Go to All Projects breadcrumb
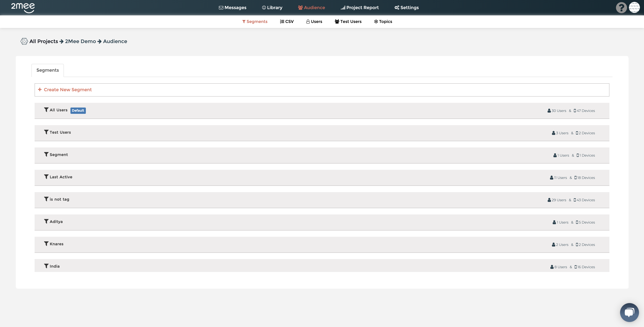 pos(44,42)
